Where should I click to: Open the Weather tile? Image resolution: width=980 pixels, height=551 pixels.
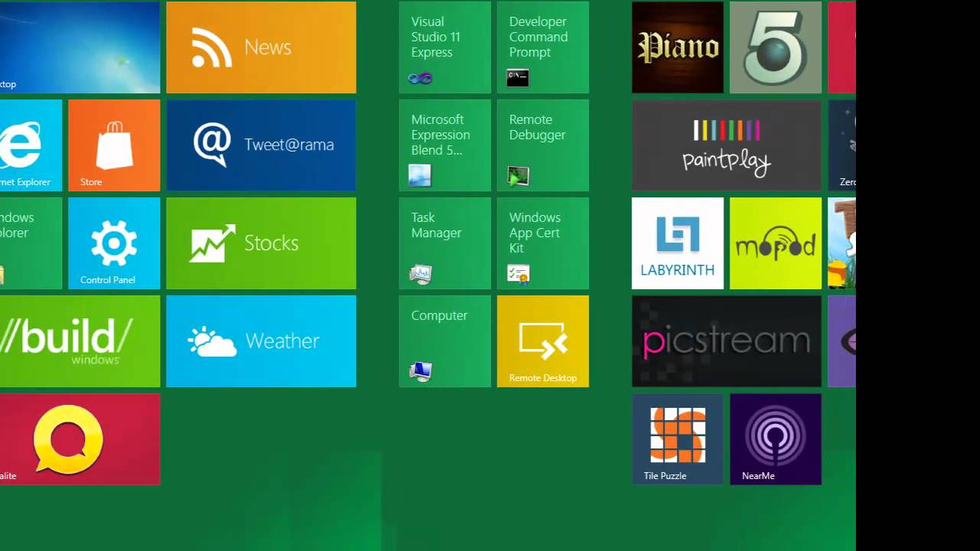pyautogui.click(x=261, y=341)
